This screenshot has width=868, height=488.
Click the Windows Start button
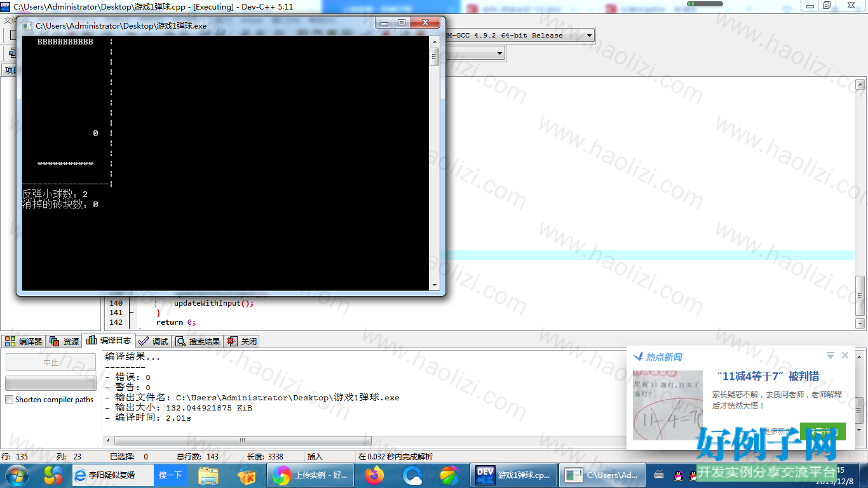click(16, 475)
